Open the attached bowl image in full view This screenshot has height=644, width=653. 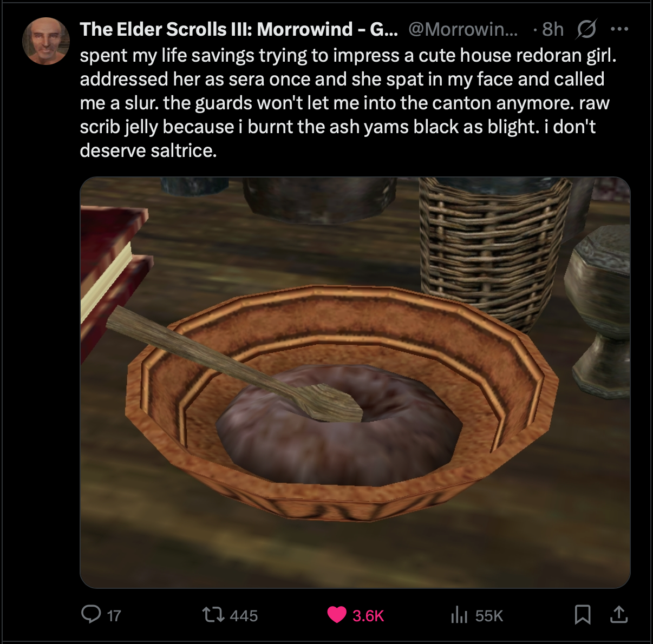(355, 382)
